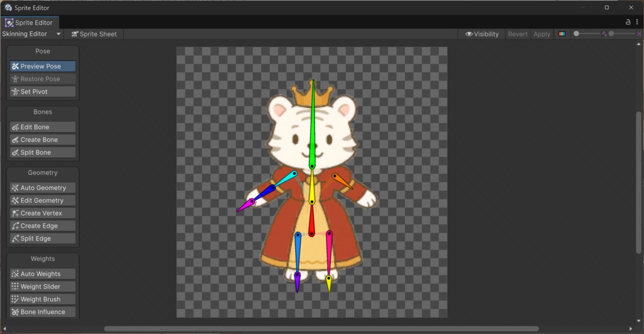Open the three-dot window options menu
This screenshot has height=334, width=644.
click(637, 22)
